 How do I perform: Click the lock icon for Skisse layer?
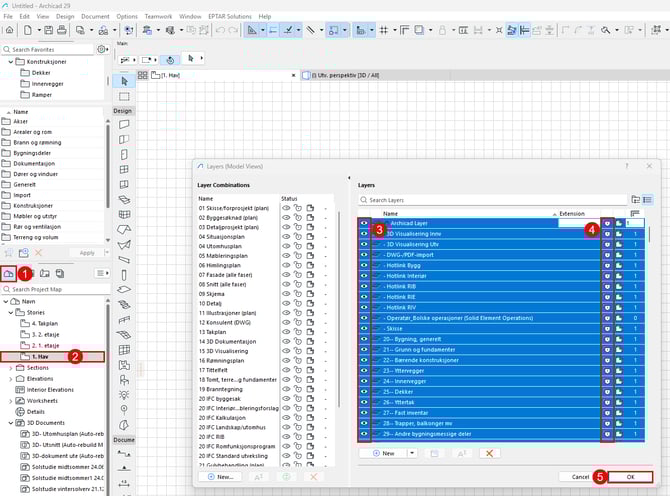tap(606, 327)
